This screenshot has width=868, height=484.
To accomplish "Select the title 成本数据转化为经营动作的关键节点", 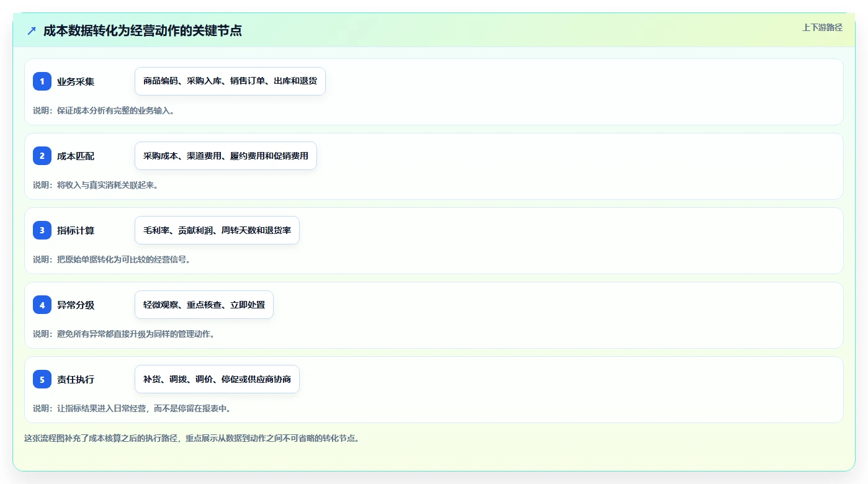I will [x=143, y=30].
